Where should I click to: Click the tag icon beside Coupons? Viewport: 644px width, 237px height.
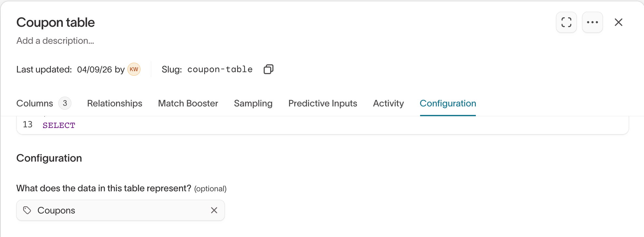27,210
